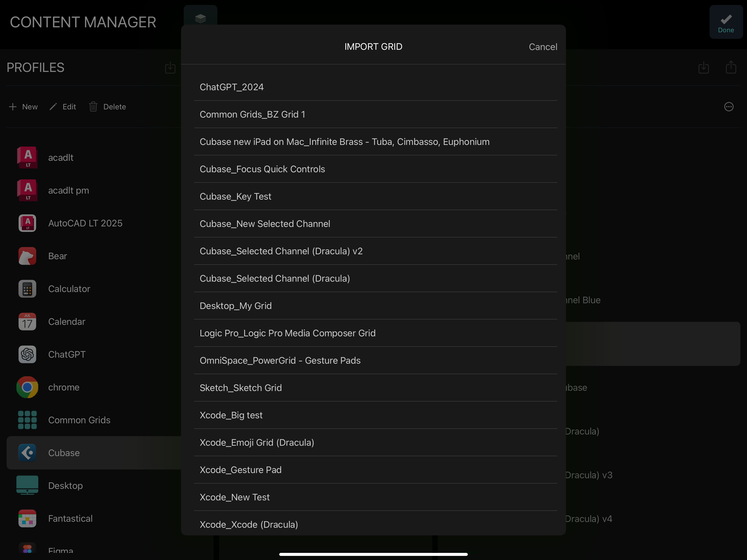Select the Cubase profile icon
Screen dimensions: 747x560
coord(27,453)
